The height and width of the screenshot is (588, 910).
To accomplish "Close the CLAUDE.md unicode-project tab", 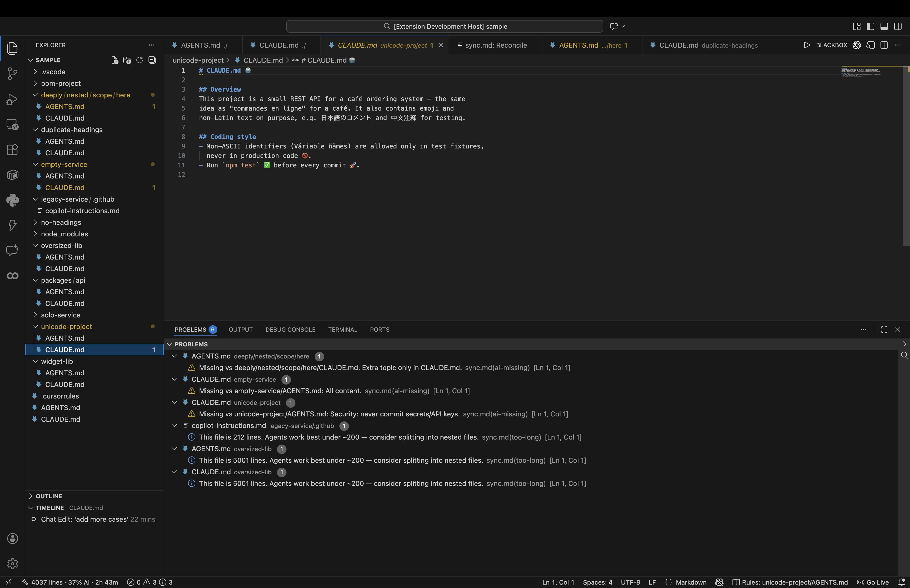I will pos(441,45).
